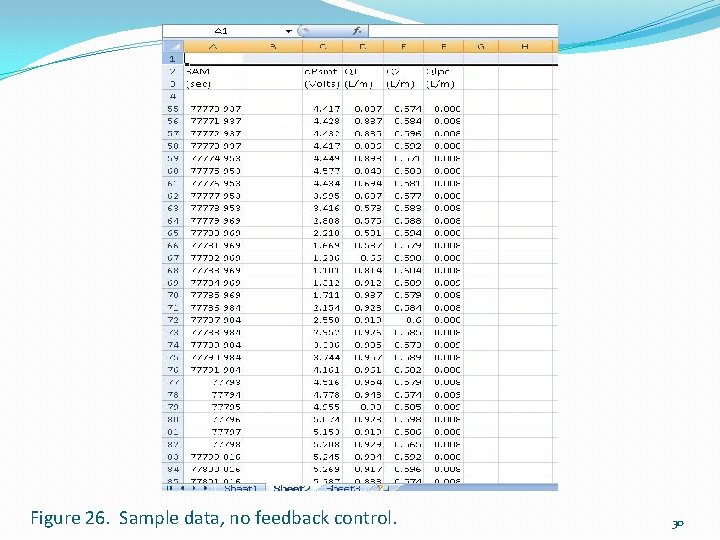Screen dimensions: 720x540
Task: Click the "(Volts)" units cell
Action: [x=322, y=84]
